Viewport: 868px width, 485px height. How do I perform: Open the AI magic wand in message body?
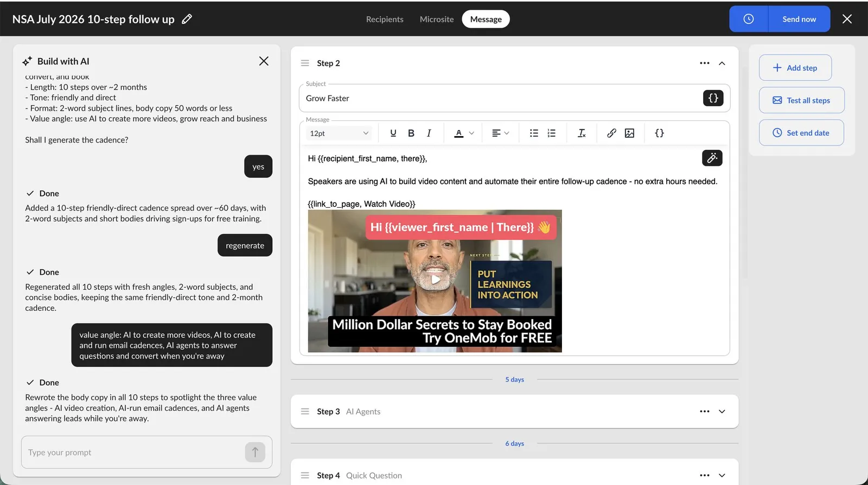coord(712,158)
